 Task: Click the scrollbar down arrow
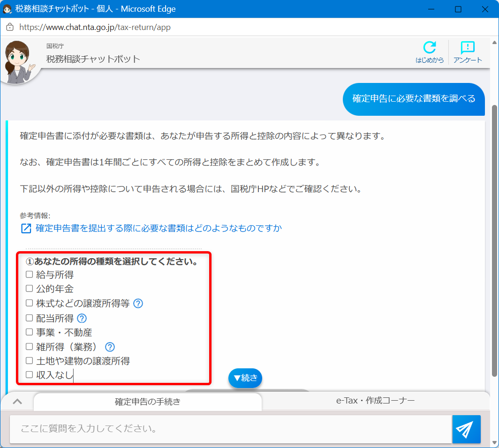tap(494, 442)
